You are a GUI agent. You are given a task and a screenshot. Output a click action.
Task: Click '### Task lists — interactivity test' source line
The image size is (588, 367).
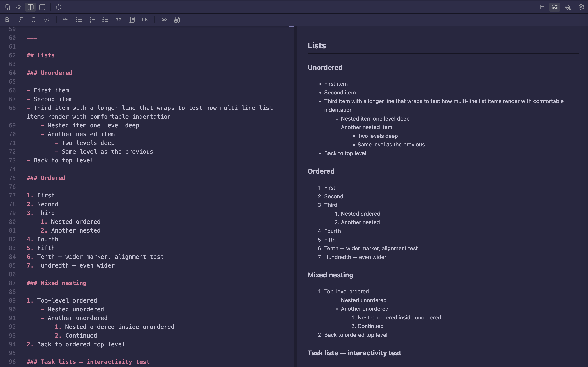88,362
